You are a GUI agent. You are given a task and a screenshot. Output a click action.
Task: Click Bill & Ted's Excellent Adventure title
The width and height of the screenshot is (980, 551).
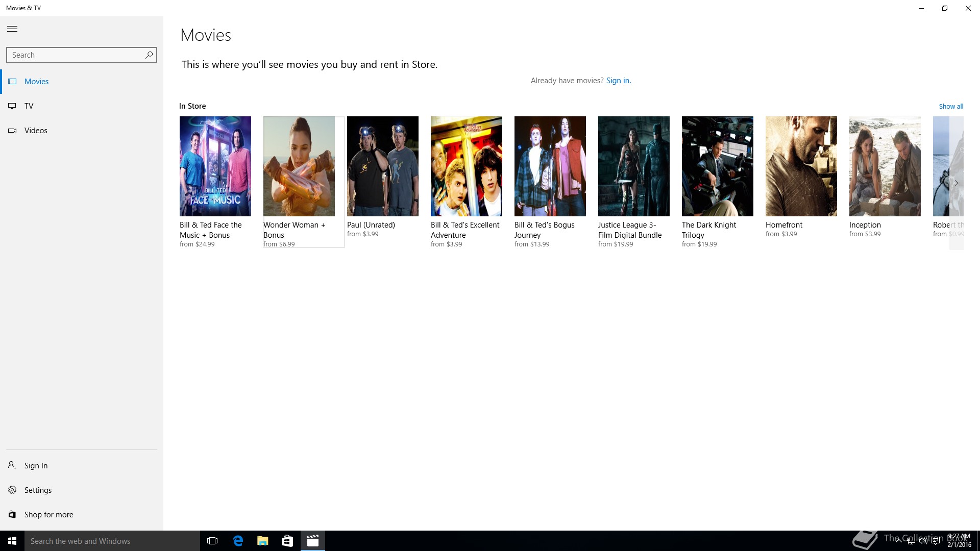(x=465, y=230)
